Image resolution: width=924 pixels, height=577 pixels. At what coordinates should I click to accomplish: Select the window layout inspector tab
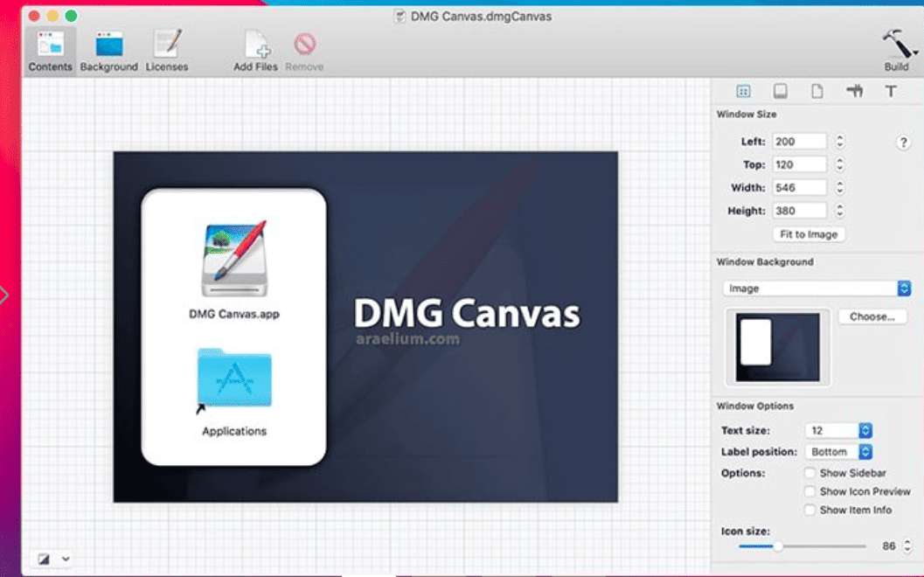coord(743,91)
